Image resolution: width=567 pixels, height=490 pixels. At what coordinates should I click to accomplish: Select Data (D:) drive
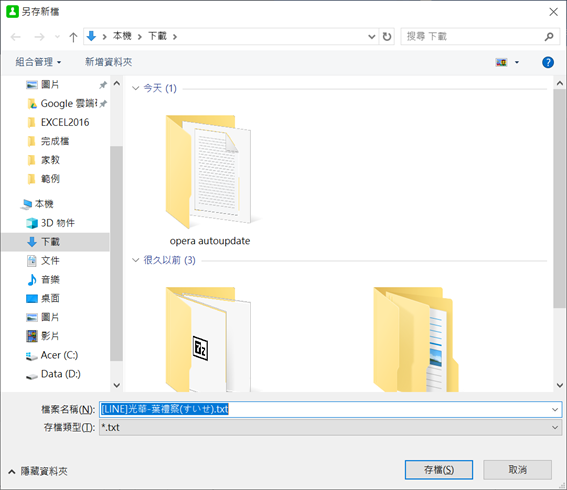(x=61, y=374)
